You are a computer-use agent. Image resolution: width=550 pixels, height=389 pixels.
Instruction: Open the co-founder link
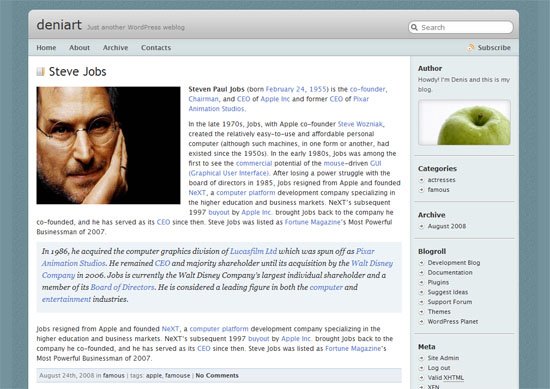click(367, 89)
